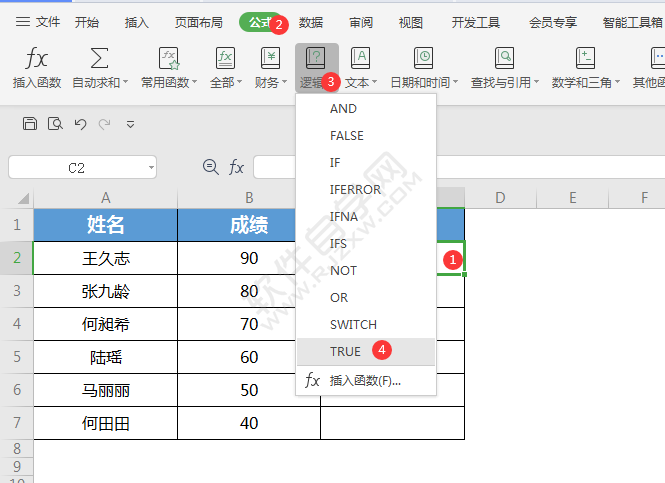Click the save icon in quick access toolbar
This screenshot has width=665, height=483.
tap(30, 124)
